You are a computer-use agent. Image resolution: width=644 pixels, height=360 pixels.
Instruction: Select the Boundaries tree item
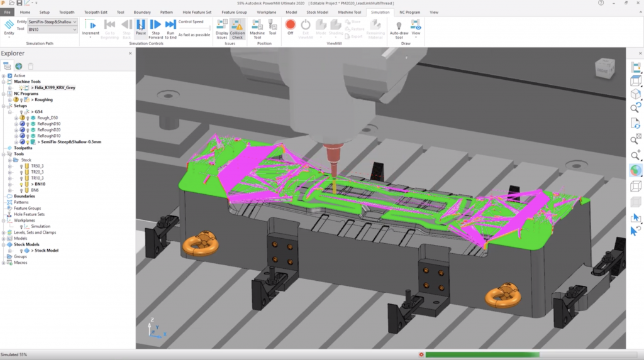pyautogui.click(x=25, y=196)
